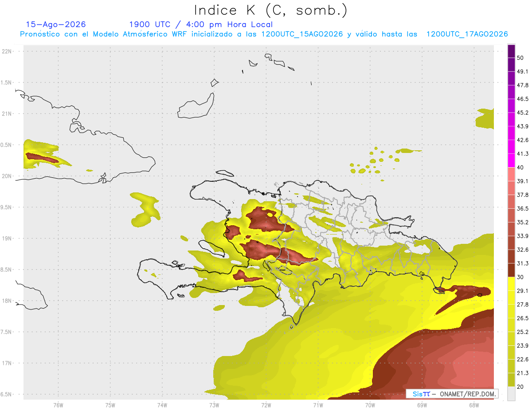Click the 21N latitude label

(x=7, y=114)
